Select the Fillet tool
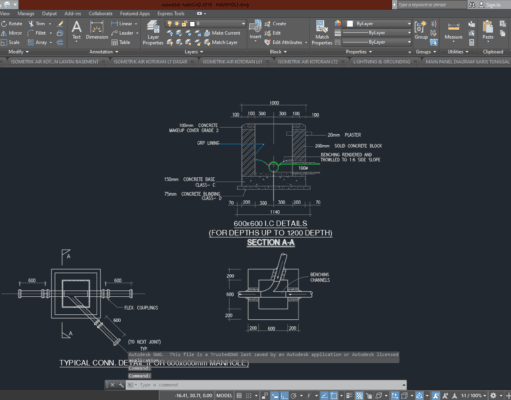This screenshot has width=511, height=400. coord(37,33)
